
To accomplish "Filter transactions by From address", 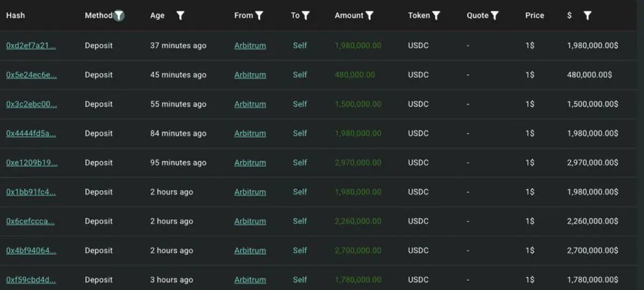I will pos(259,16).
